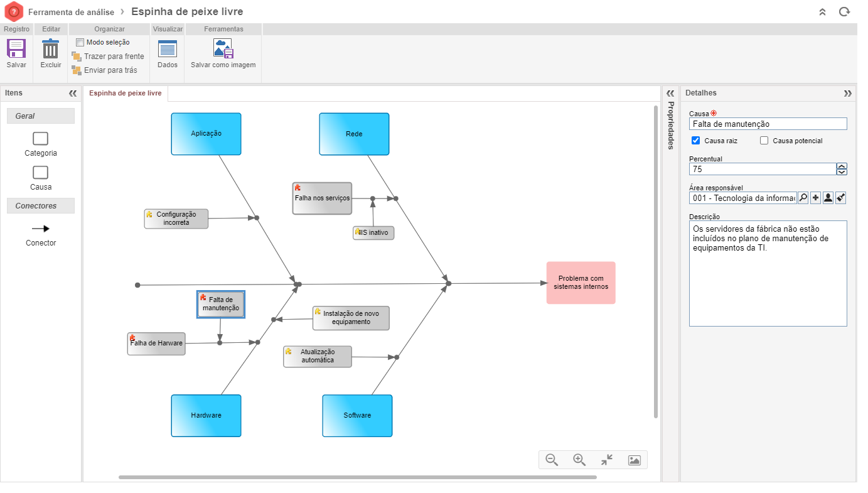
Task: Uncheck the Causa raiz checkbox
Action: click(695, 141)
